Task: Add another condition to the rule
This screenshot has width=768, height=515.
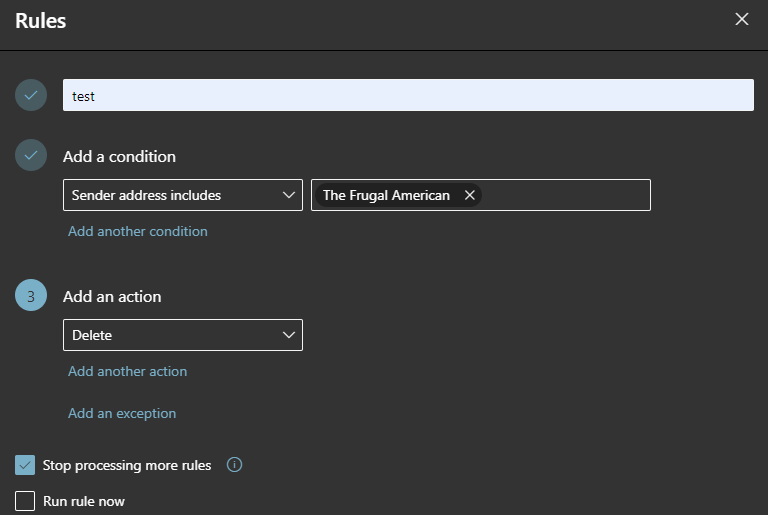Action: click(x=138, y=231)
